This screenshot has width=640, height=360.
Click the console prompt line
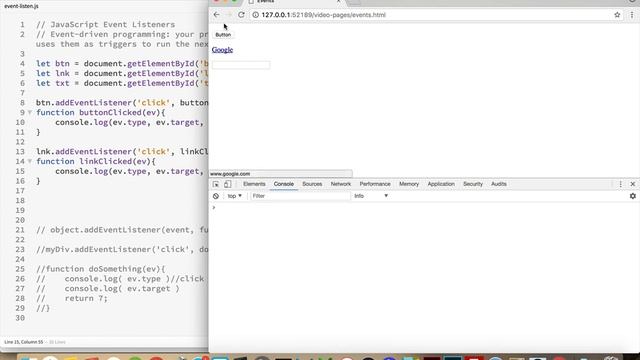point(424,208)
